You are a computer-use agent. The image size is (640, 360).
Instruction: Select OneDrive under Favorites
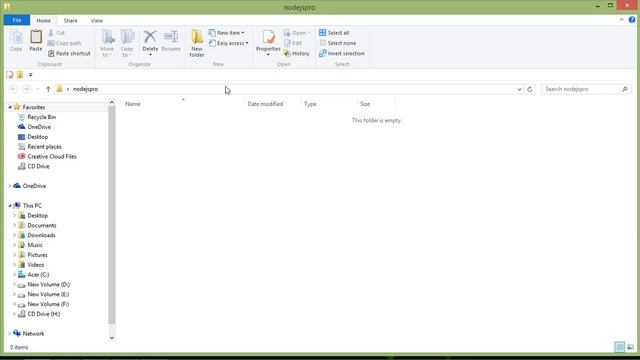(x=39, y=127)
